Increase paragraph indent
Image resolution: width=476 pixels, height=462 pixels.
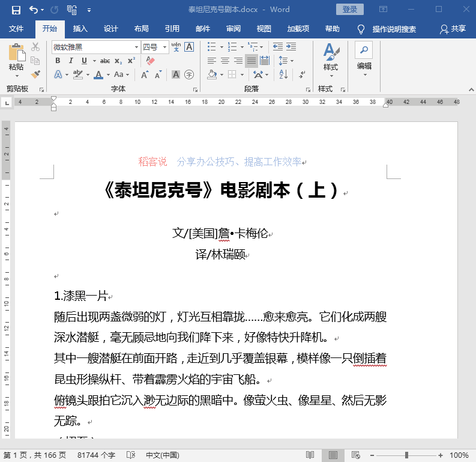(x=291, y=46)
